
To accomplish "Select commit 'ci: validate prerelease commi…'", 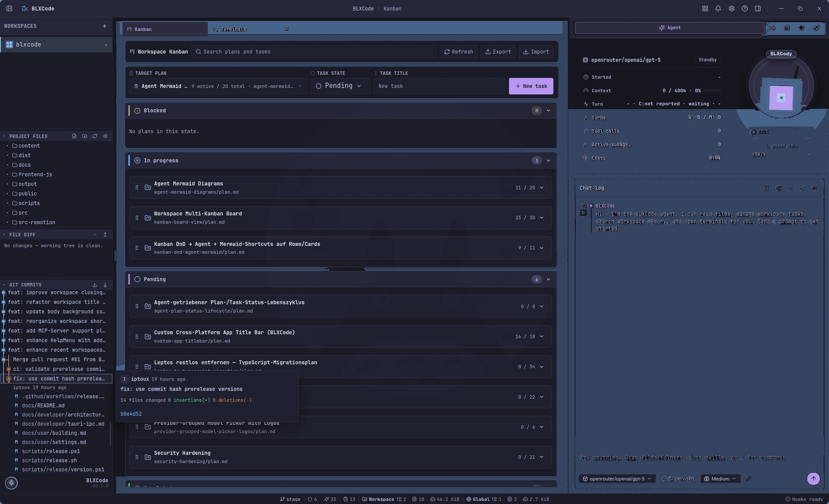I will pos(59,369).
